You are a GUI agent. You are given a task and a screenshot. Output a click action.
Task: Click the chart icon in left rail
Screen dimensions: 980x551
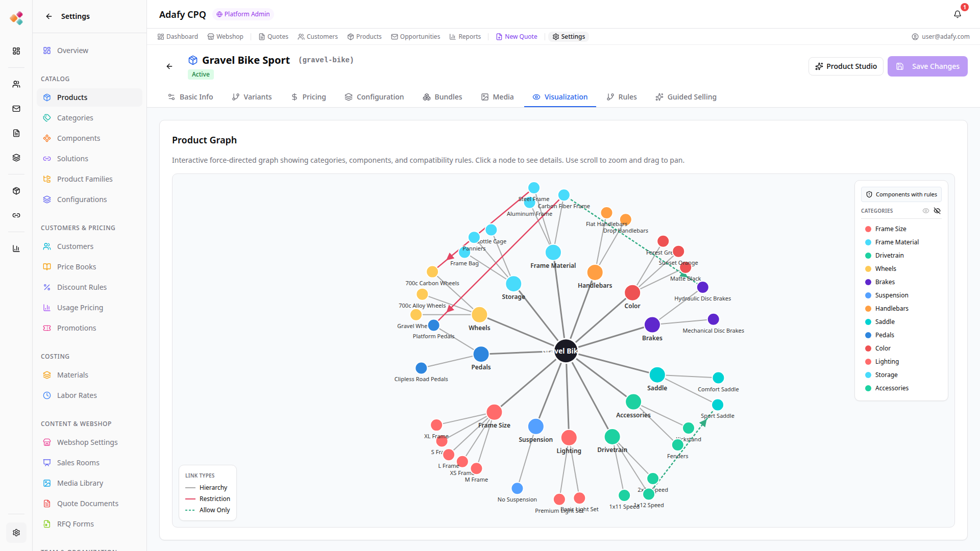point(16,248)
